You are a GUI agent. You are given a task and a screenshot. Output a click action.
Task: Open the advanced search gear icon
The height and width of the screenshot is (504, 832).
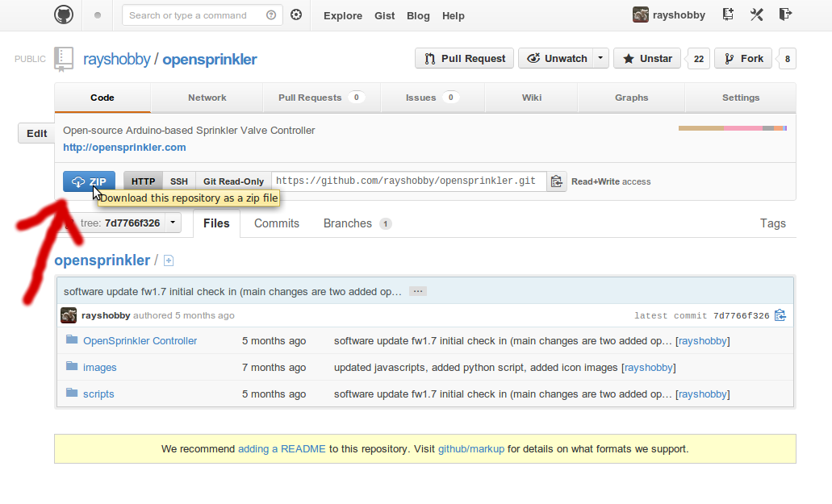click(x=296, y=15)
